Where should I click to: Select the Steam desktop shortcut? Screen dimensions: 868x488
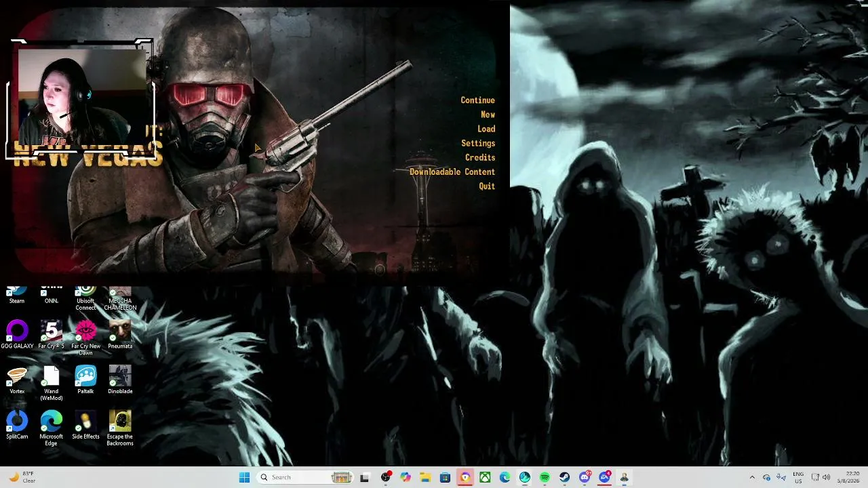point(17,296)
